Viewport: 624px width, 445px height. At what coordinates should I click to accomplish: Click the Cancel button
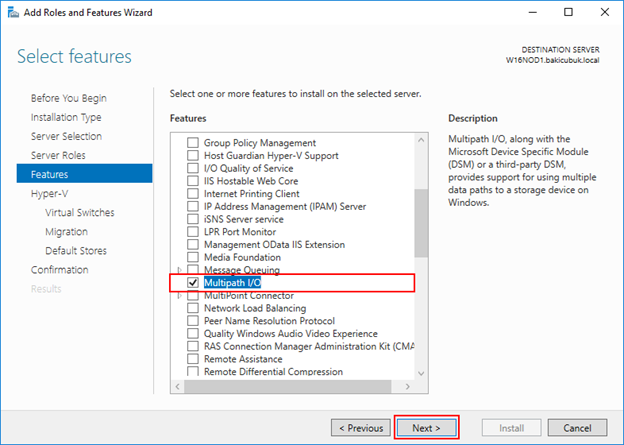[x=577, y=428]
